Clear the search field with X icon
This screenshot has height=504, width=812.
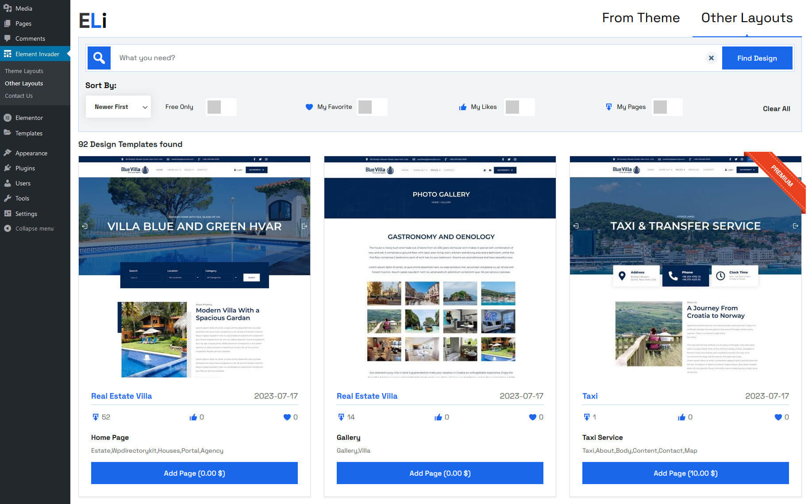711,58
